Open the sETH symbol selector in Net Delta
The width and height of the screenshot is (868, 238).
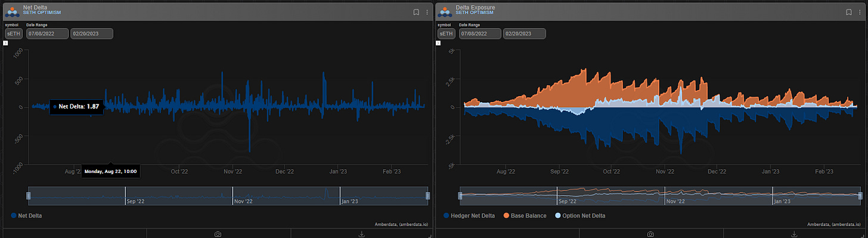point(13,33)
